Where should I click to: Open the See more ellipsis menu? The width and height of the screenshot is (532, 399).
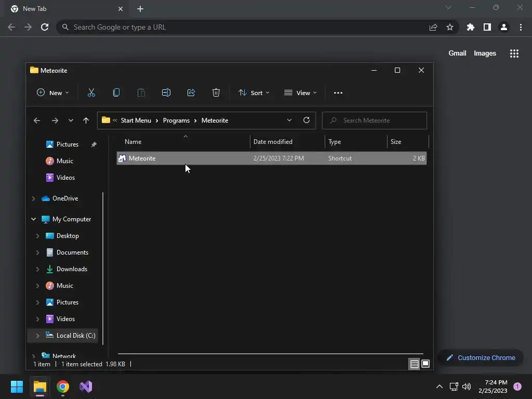(338, 92)
